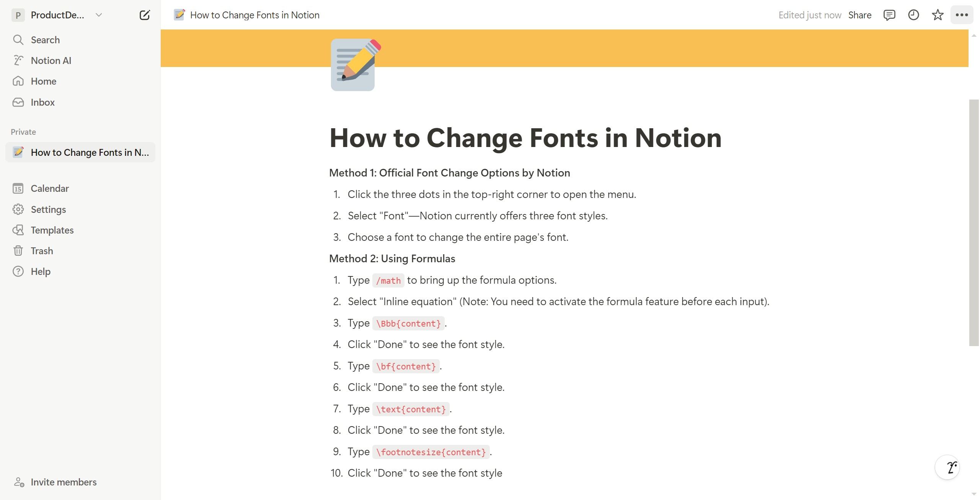980x500 pixels.
Task: Click the Home house icon
Action: pyautogui.click(x=18, y=81)
